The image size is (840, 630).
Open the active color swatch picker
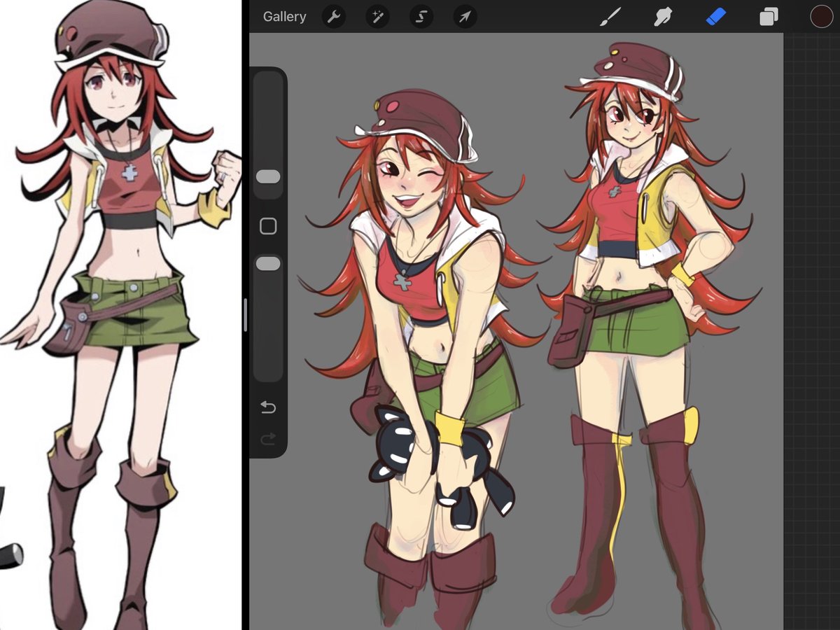(821, 17)
